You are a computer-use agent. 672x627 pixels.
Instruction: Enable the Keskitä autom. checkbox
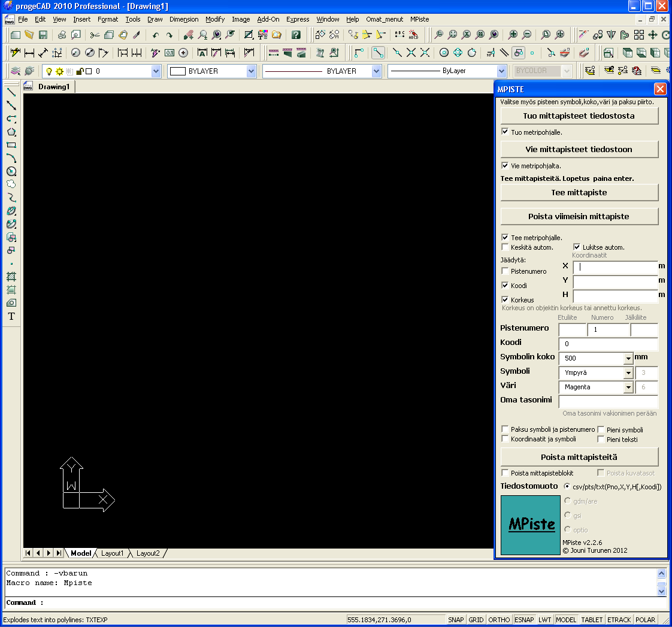(505, 247)
